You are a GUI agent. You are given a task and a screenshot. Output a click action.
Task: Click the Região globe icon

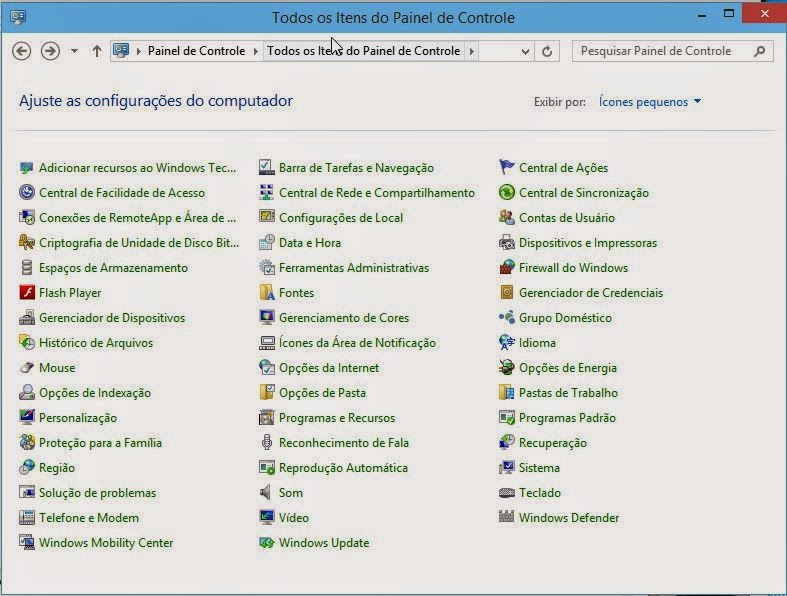click(x=27, y=467)
